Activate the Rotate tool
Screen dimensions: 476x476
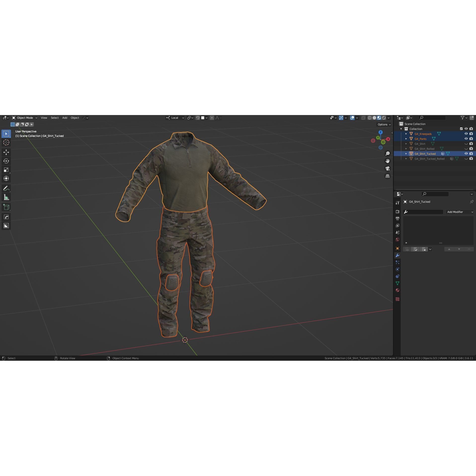tap(6, 161)
